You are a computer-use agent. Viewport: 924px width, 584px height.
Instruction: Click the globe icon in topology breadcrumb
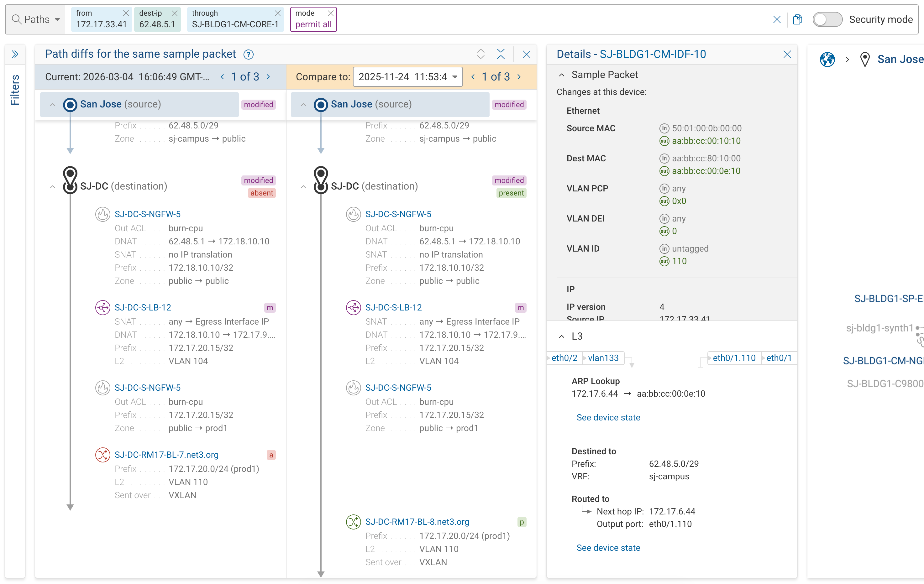[x=827, y=60]
